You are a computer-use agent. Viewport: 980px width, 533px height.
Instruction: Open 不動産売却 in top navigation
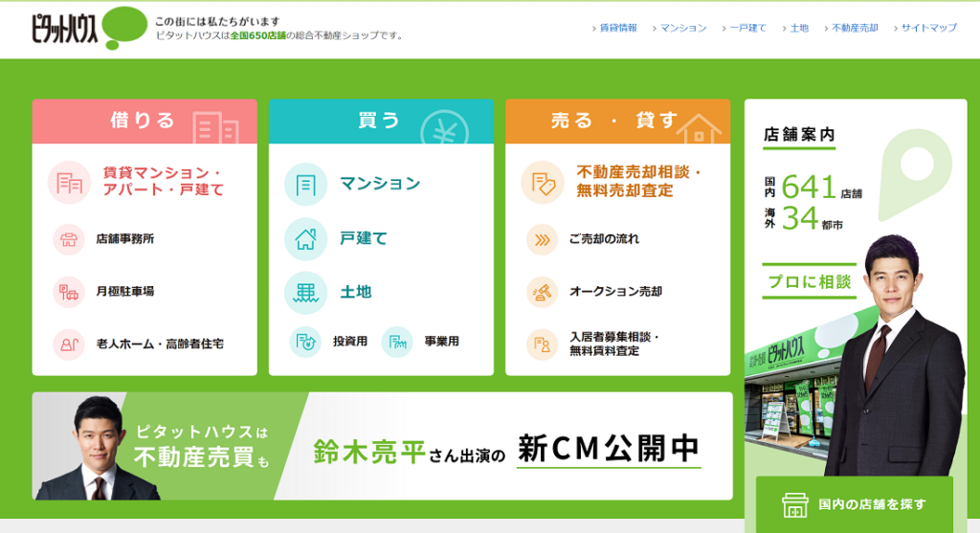point(855,28)
